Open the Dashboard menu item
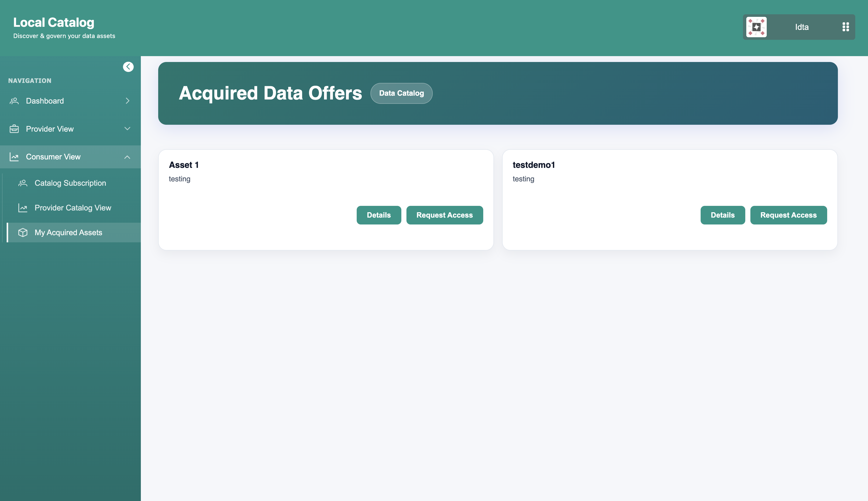The image size is (868, 501). tap(70, 101)
